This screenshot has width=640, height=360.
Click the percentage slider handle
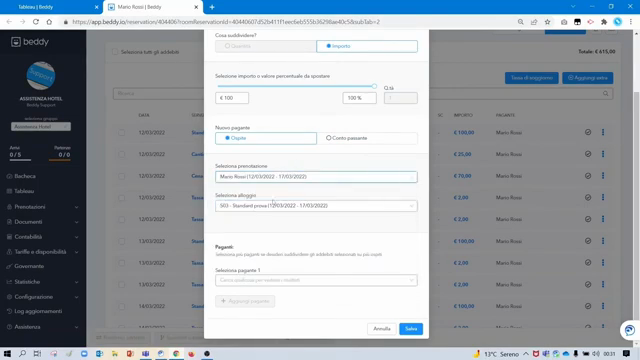coord(374,86)
